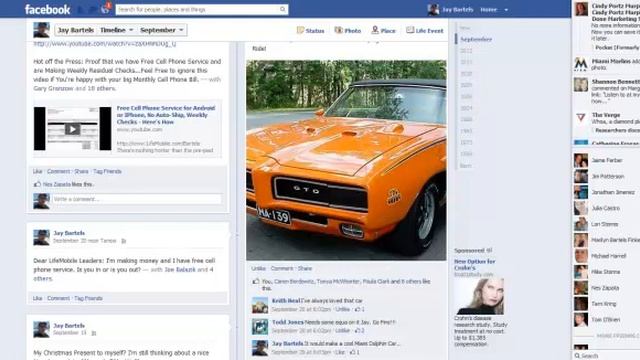The image size is (640, 360).
Task: Click Comment on the LifeMobile Leaders post
Action: click(58, 298)
